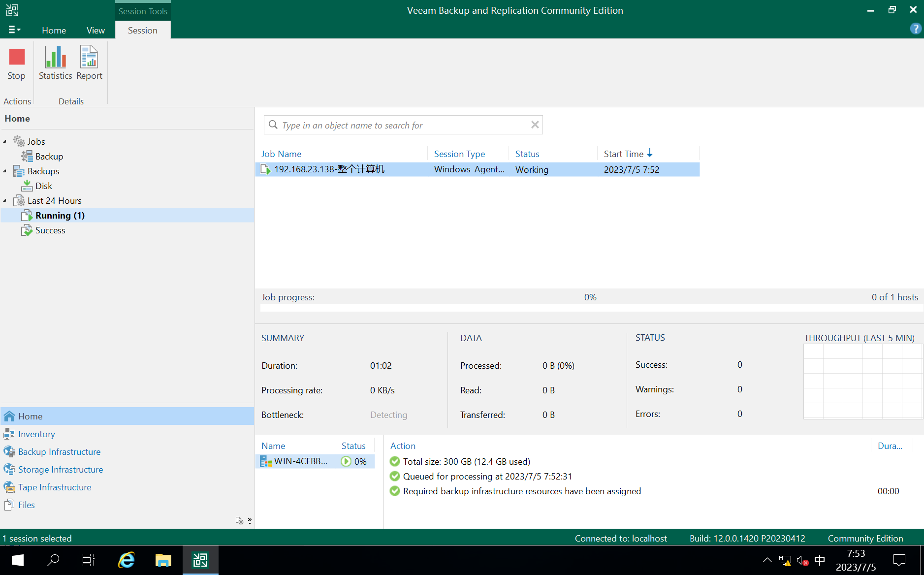Collapse the Jobs tree node
This screenshot has width=924, height=575.
coord(5,141)
